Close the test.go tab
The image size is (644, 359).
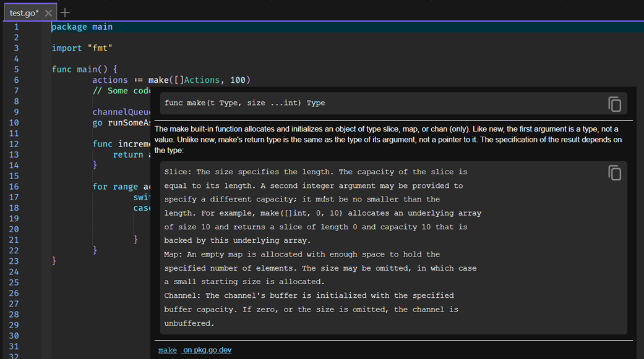pyautogui.click(x=48, y=13)
